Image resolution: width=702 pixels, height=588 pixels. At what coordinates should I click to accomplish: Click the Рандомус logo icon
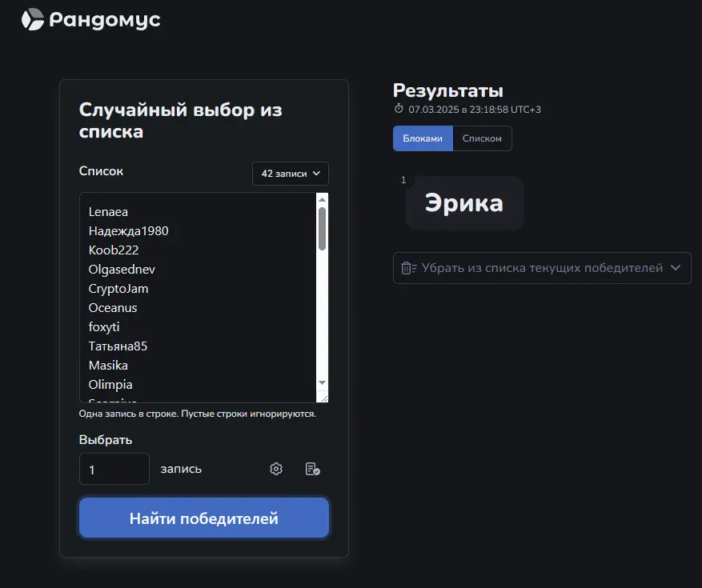click(33, 19)
